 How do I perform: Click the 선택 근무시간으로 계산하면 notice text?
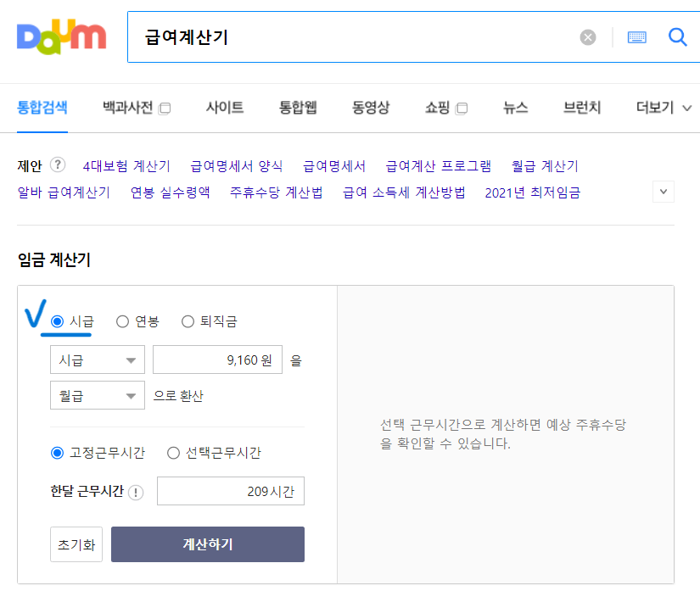[x=503, y=433]
